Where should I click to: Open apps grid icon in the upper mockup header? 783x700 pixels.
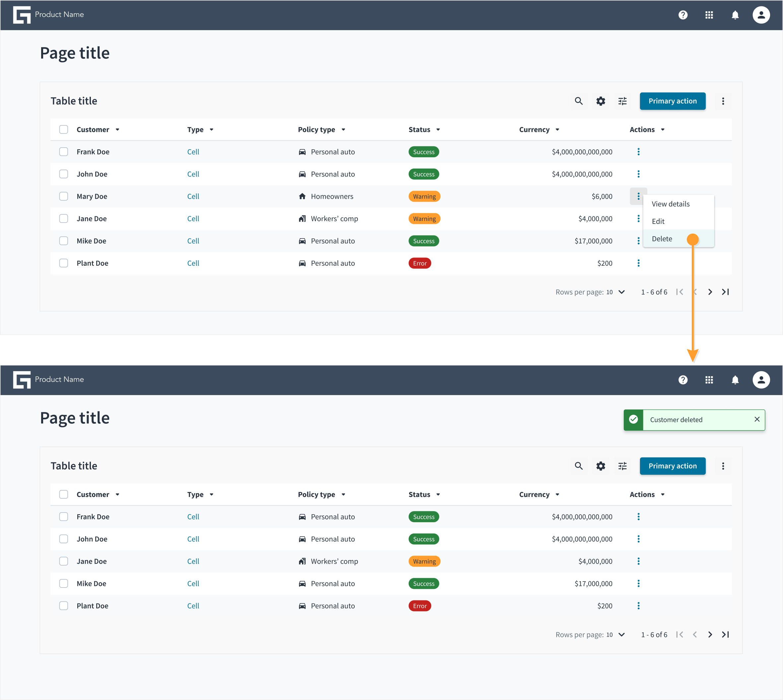point(709,15)
